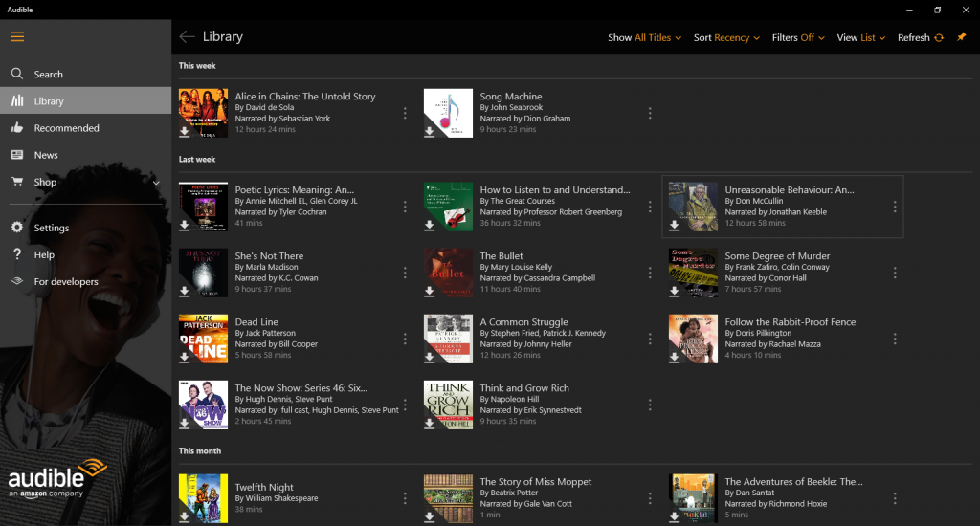The width and height of the screenshot is (980, 526).
Task: Download A Common Struggle audiobook
Action: [x=430, y=358]
